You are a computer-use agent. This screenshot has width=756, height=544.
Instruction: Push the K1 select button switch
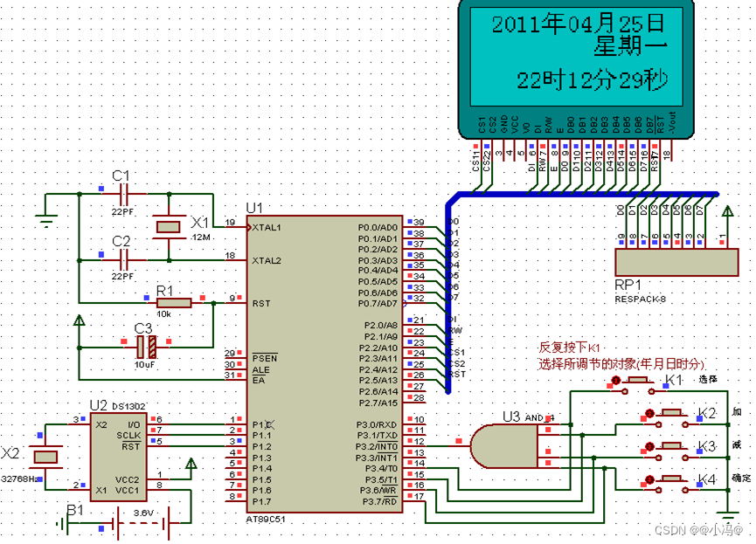[638, 380]
